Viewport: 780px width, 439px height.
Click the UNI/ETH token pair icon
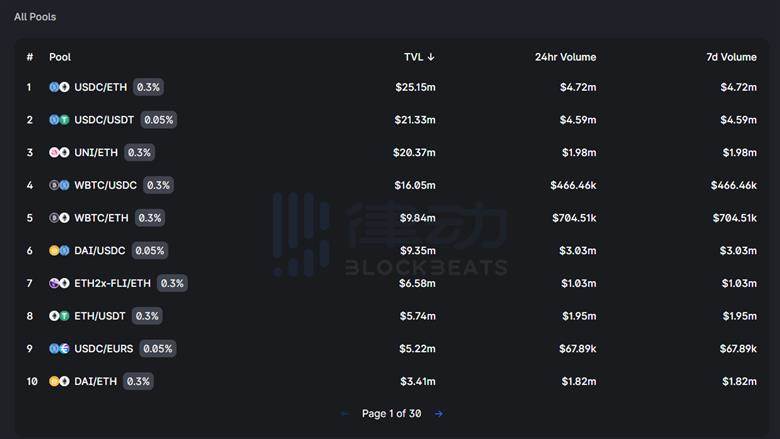(59, 153)
